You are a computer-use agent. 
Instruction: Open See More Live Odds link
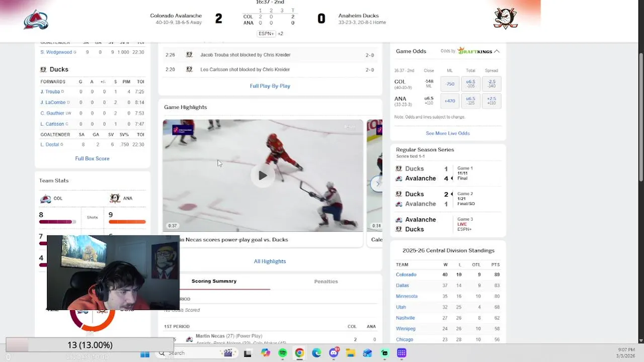[448, 133]
